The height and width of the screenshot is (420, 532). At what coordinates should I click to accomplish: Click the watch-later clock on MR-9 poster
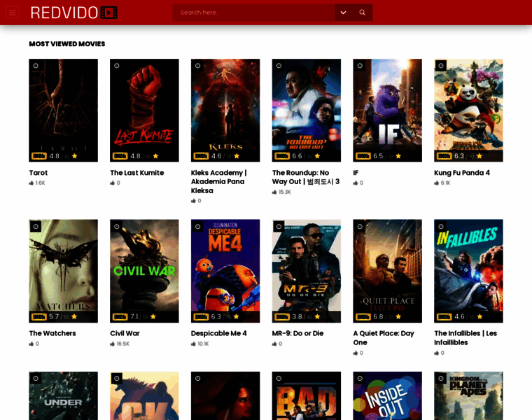pyautogui.click(x=279, y=226)
